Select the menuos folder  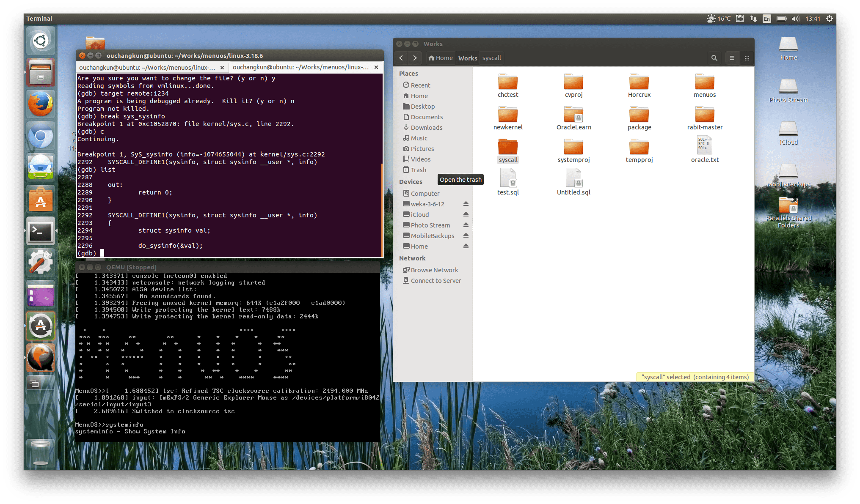pyautogui.click(x=705, y=85)
